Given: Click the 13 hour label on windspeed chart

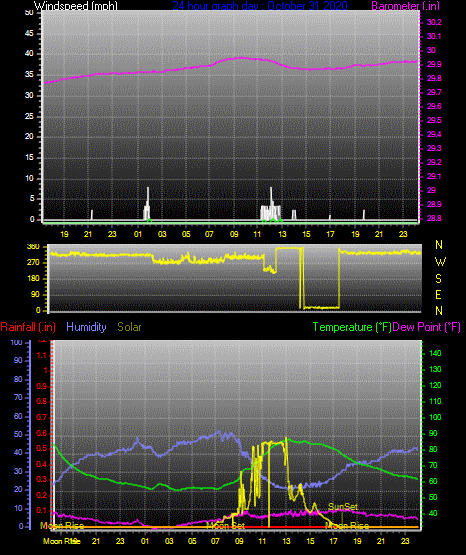Looking at the screenshot, I should pyautogui.click(x=282, y=234).
